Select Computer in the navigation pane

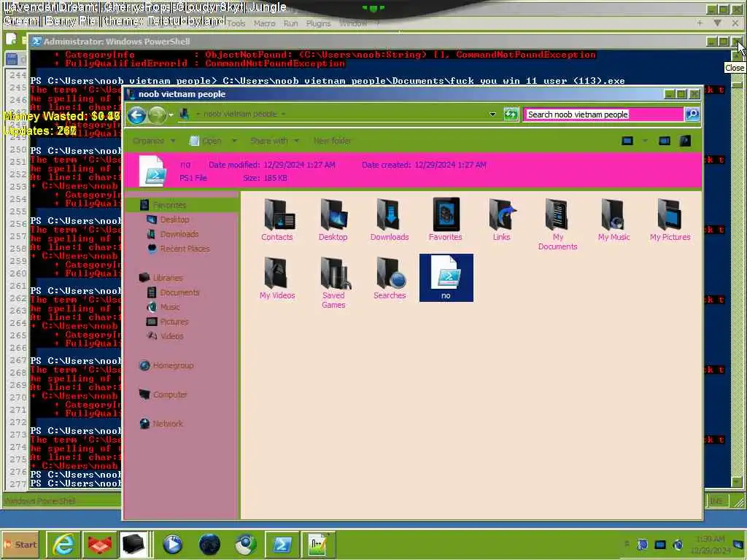[x=163, y=394]
